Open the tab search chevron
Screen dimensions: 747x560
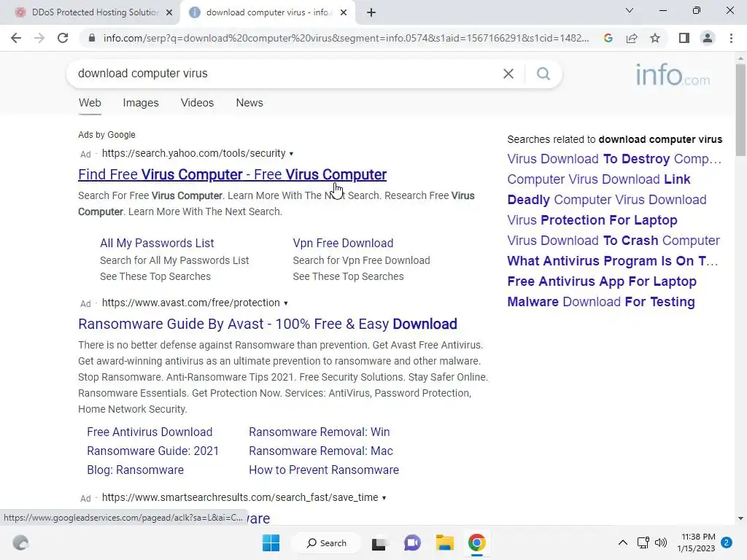pos(630,10)
